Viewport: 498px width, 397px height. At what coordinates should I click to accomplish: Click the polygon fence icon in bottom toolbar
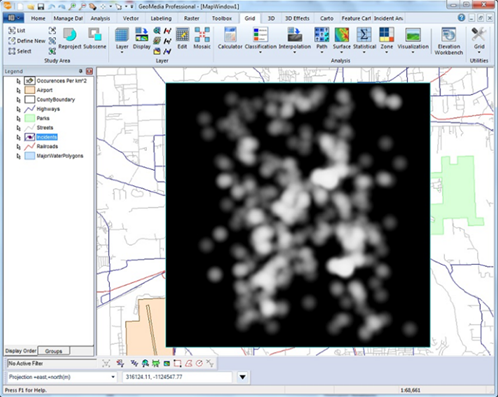tap(188, 363)
